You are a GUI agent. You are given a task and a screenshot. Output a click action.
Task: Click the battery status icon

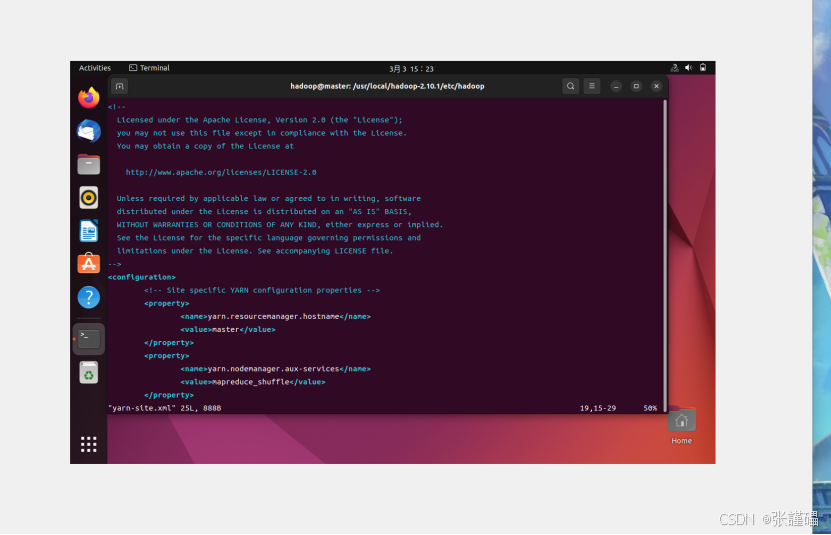(703, 68)
